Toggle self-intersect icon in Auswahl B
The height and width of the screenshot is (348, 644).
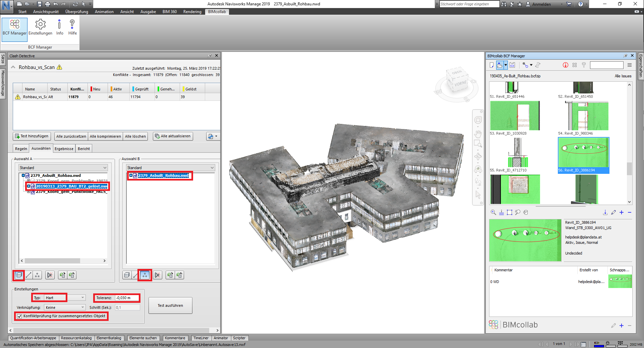pos(157,275)
